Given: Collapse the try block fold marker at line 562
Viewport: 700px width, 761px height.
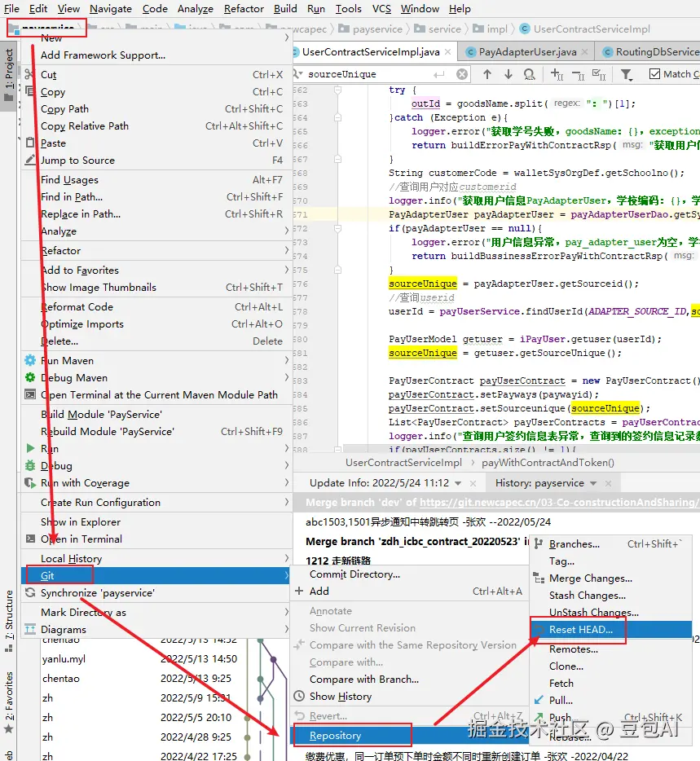Looking at the screenshot, I should click(337, 90).
